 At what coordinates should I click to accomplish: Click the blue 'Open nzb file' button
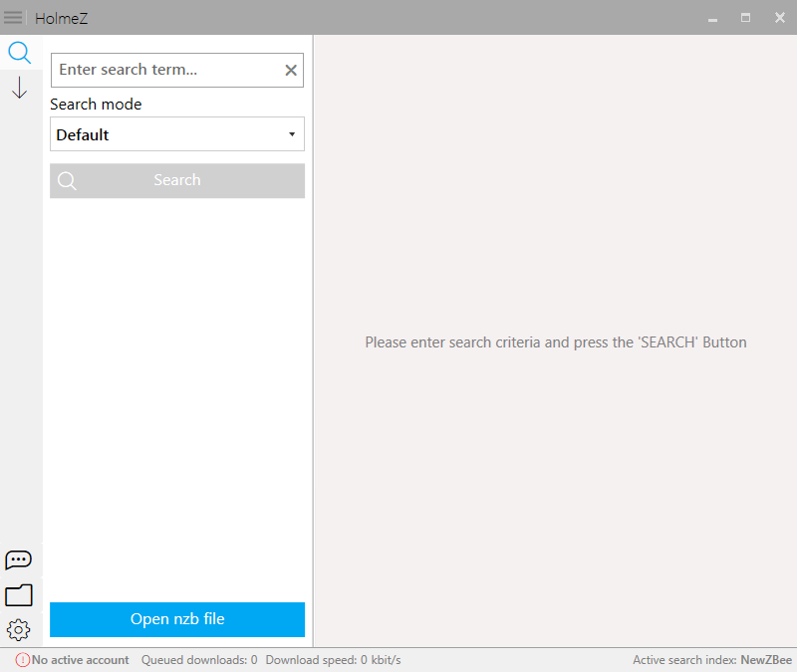[177, 619]
